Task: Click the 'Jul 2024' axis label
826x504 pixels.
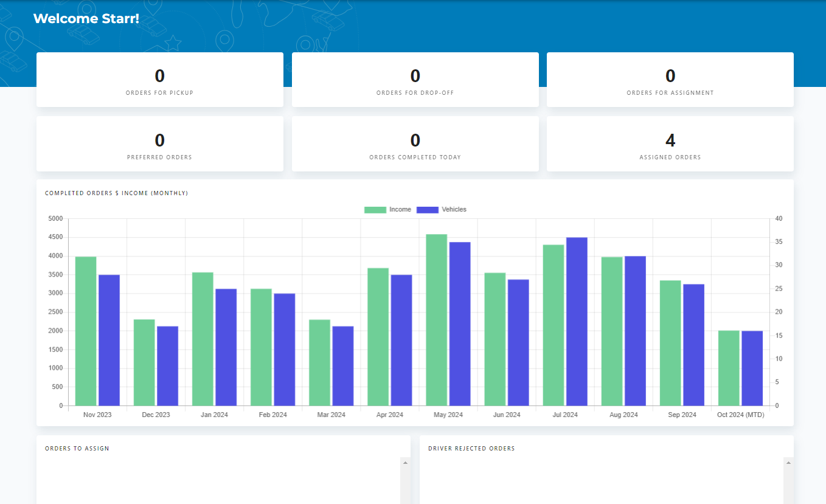Action: [x=565, y=415]
